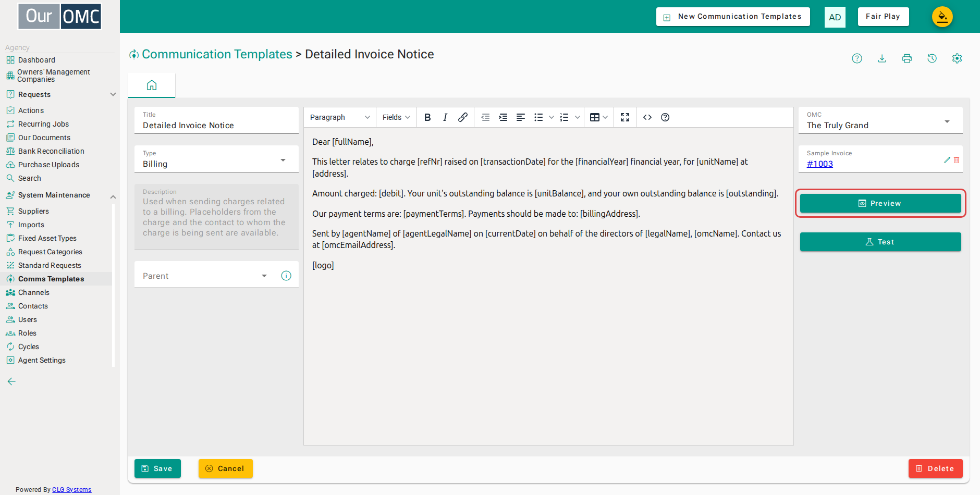The height and width of the screenshot is (495, 980).
Task: Click the Test button
Action: pos(880,242)
